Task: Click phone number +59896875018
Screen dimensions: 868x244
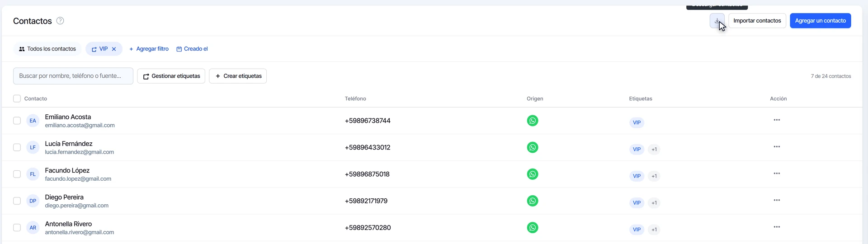Action: [367, 174]
